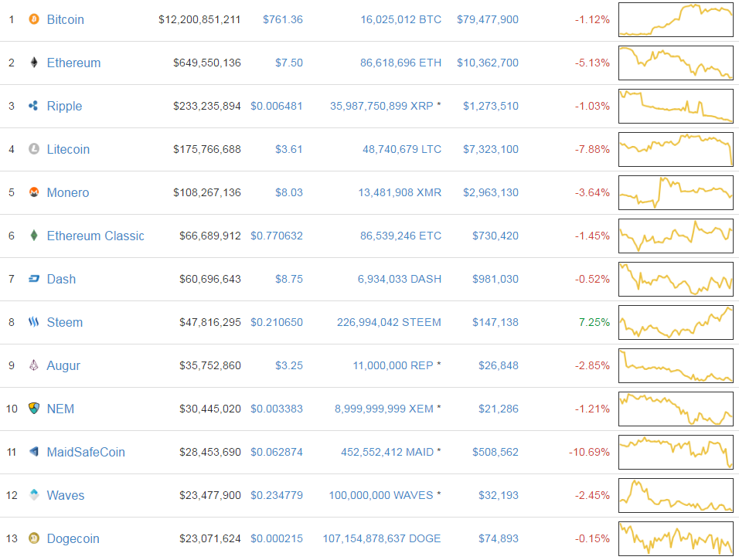
Task: Click the Ethereum Classic green icon
Action: tap(34, 236)
